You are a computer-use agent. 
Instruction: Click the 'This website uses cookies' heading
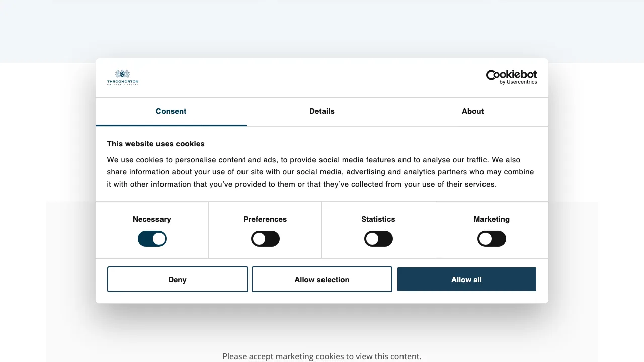155,144
